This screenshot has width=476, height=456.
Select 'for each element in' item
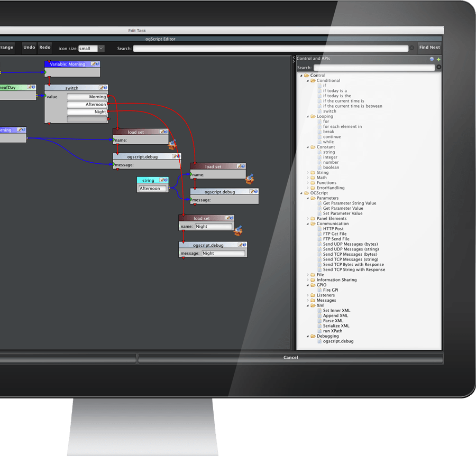coord(342,127)
